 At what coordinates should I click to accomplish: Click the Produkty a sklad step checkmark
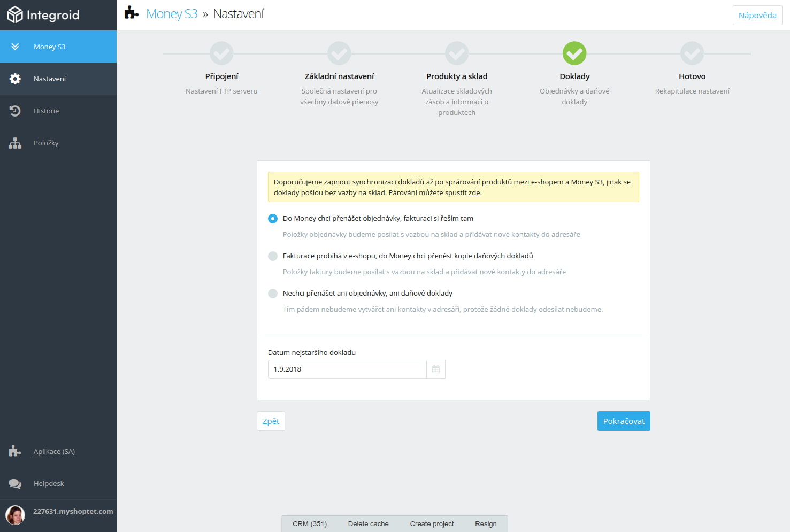[457, 53]
